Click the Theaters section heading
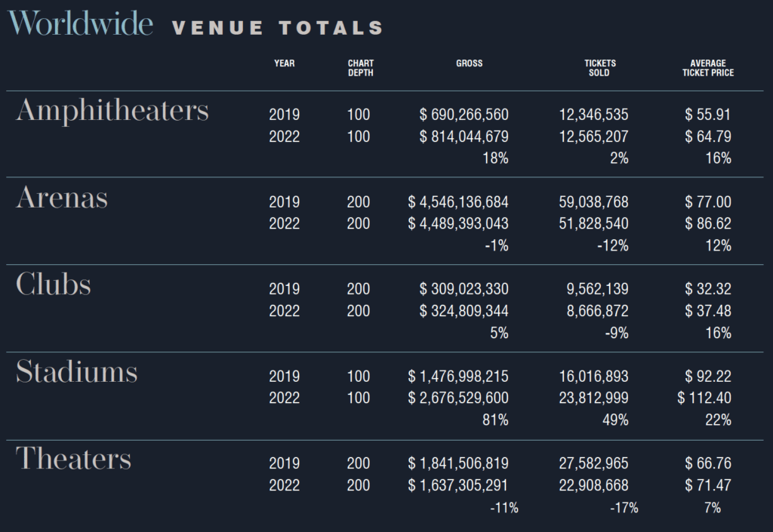This screenshot has width=773, height=532. click(73, 459)
